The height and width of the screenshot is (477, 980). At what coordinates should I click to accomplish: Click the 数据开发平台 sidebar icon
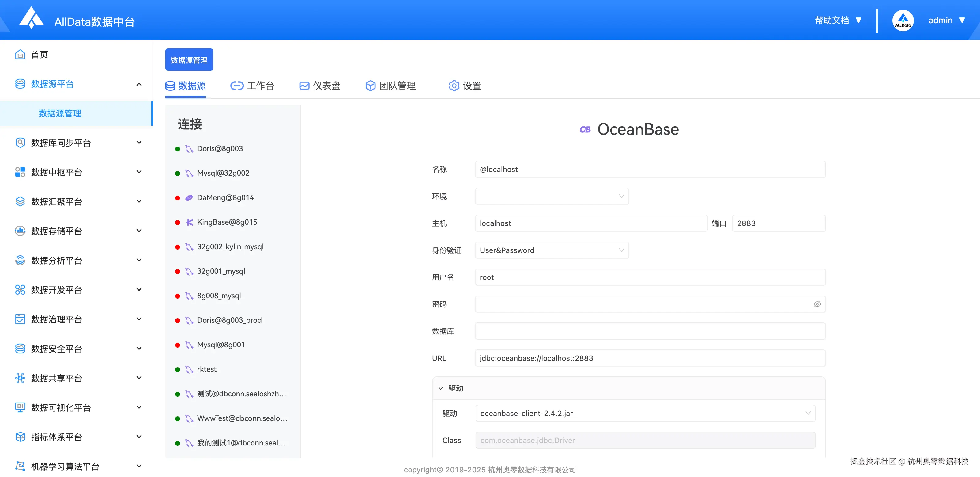pyautogui.click(x=20, y=290)
